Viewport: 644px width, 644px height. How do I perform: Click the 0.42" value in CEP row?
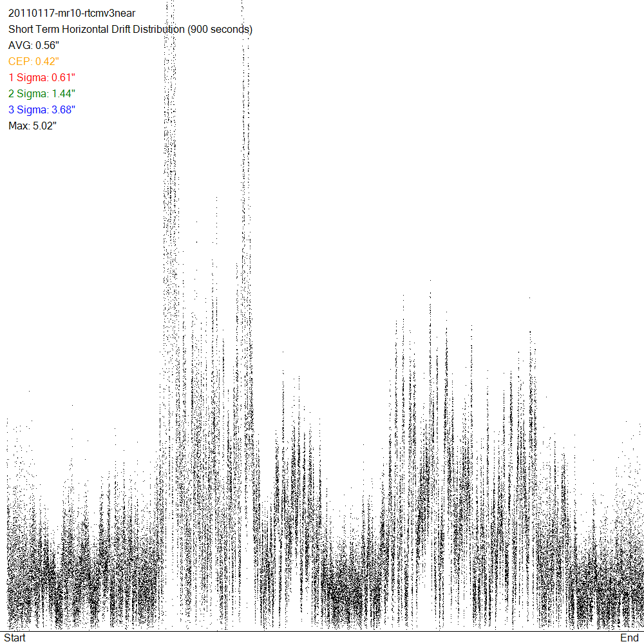coord(47,62)
